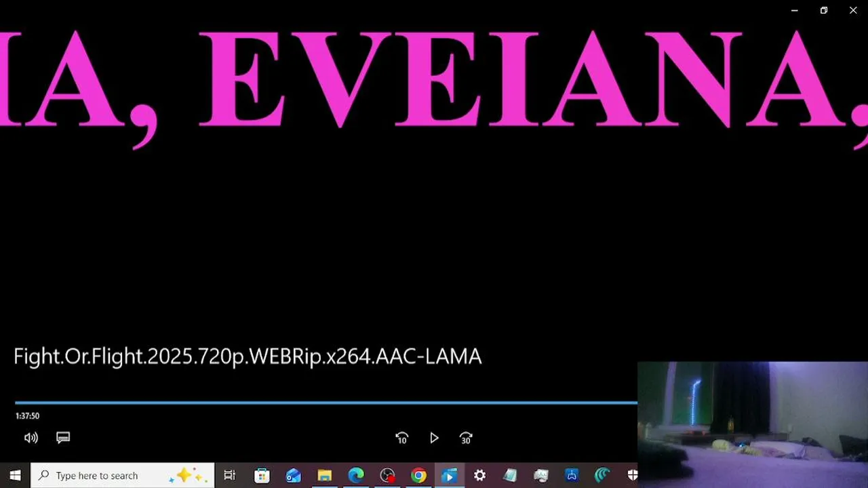
Task: Click the 1:37:50 elapsed time label
Action: tap(27, 416)
